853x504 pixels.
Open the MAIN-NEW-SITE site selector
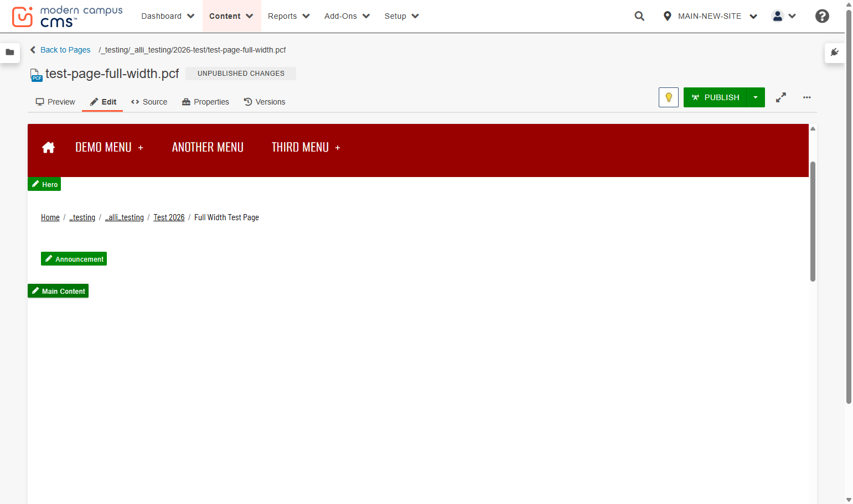pos(710,16)
